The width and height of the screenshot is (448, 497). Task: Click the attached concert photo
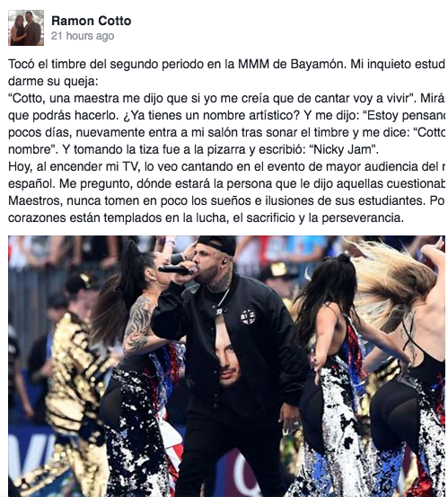(x=226, y=366)
